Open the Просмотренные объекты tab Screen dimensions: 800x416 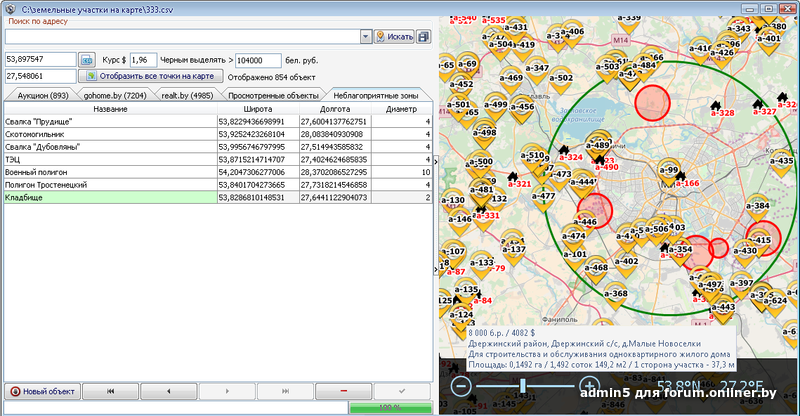274,95
